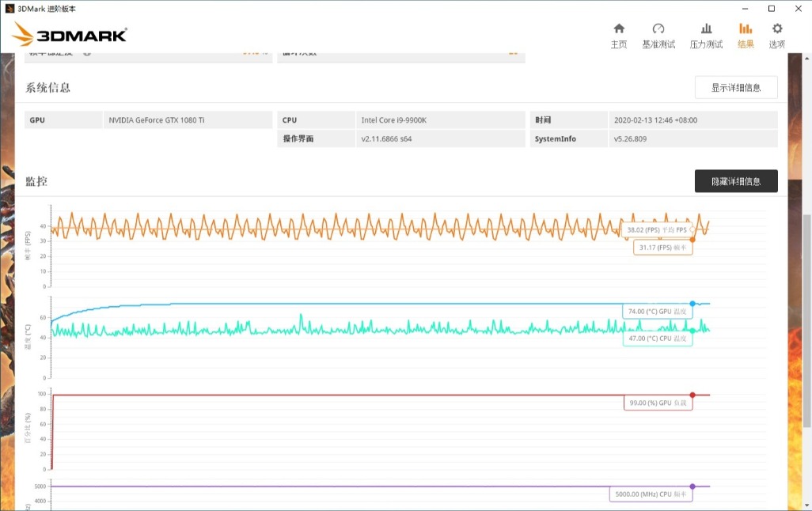Click the purple CPU frequency data point

[692, 486]
